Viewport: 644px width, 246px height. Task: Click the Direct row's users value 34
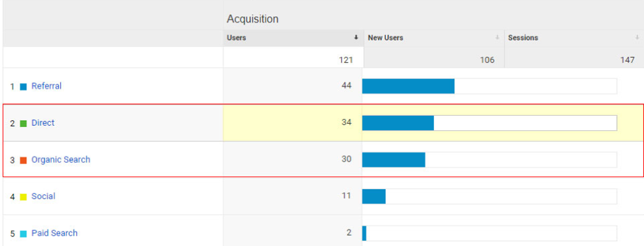[346, 122]
